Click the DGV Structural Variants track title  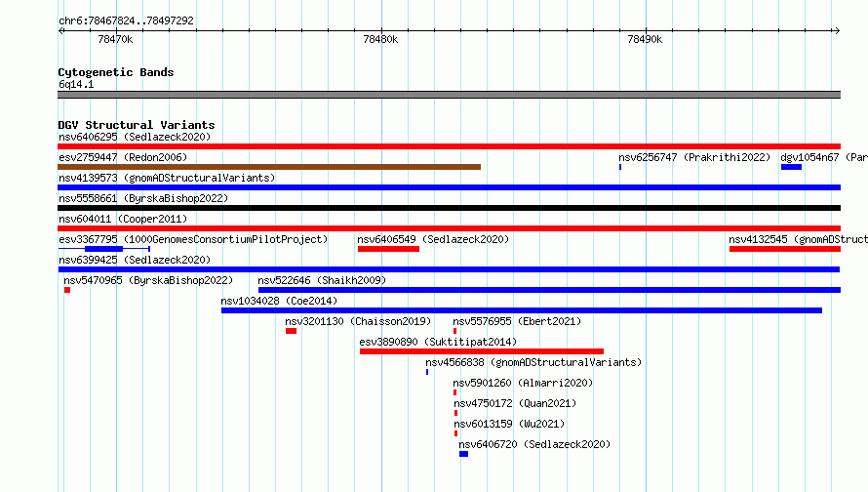137,125
